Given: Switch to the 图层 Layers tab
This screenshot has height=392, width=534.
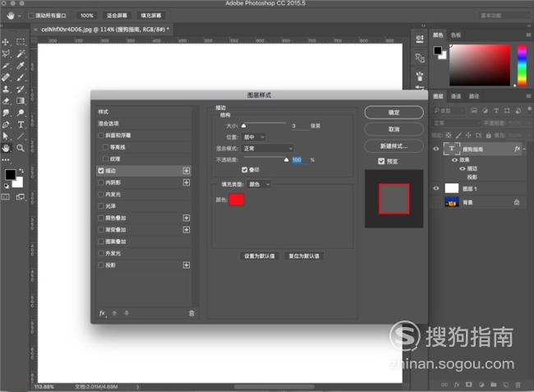Looking at the screenshot, I should click(438, 96).
